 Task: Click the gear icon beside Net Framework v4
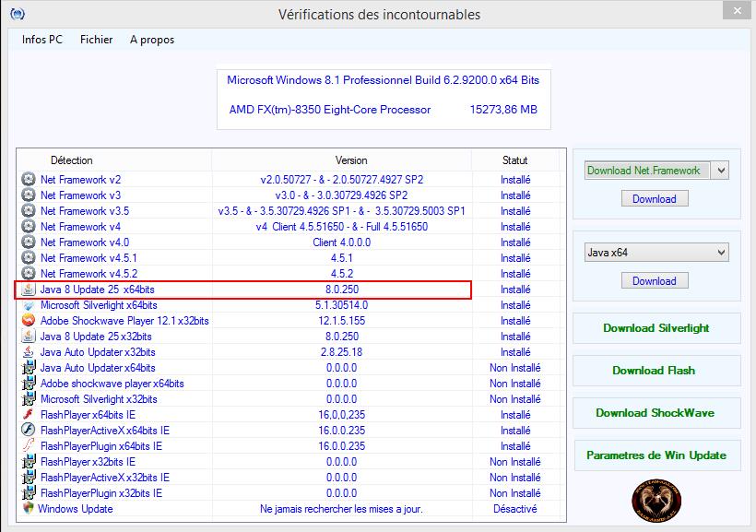point(29,227)
